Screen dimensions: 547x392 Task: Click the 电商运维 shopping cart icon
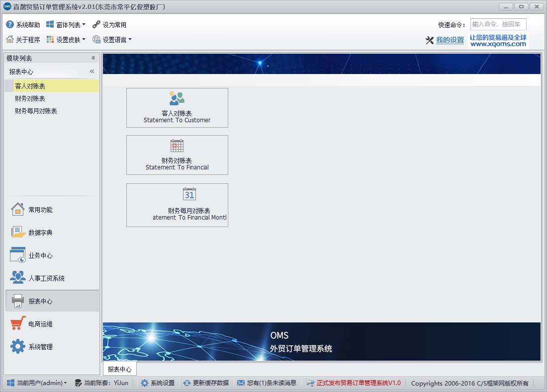[x=18, y=323]
